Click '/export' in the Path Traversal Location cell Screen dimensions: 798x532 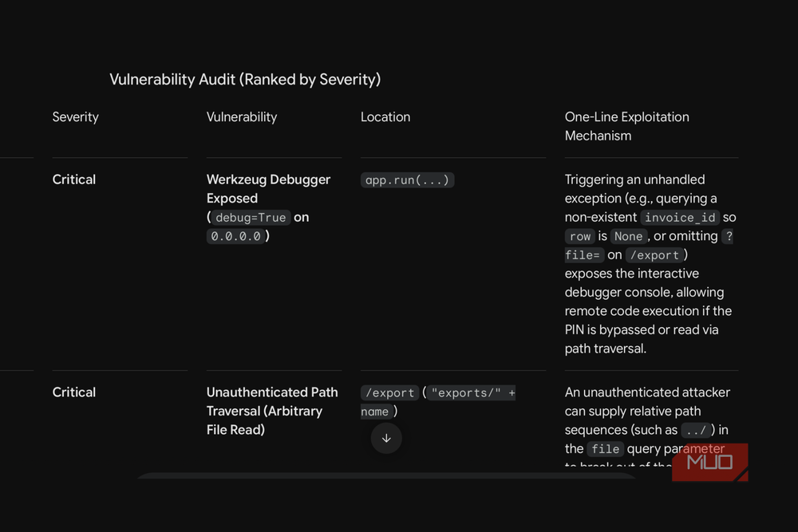point(390,392)
